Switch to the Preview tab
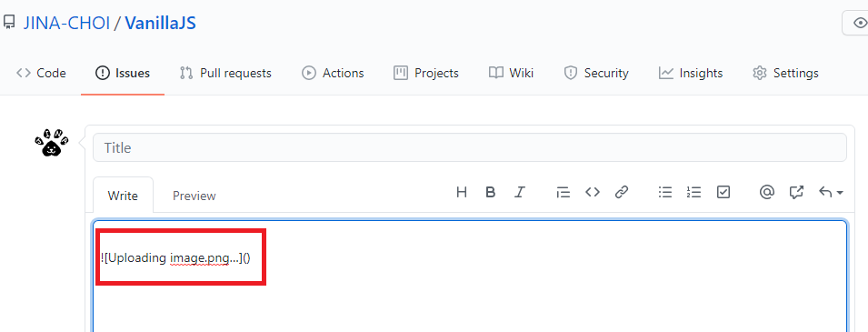 pyautogui.click(x=194, y=196)
